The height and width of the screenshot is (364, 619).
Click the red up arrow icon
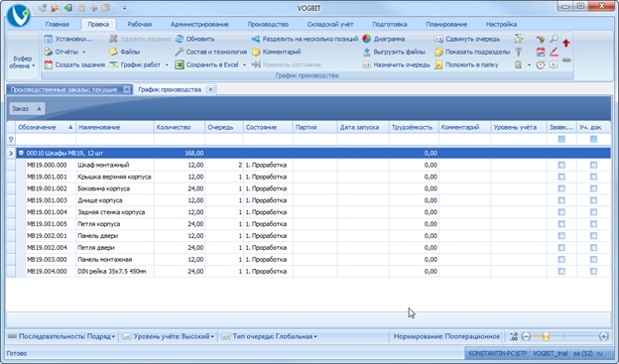(x=566, y=43)
